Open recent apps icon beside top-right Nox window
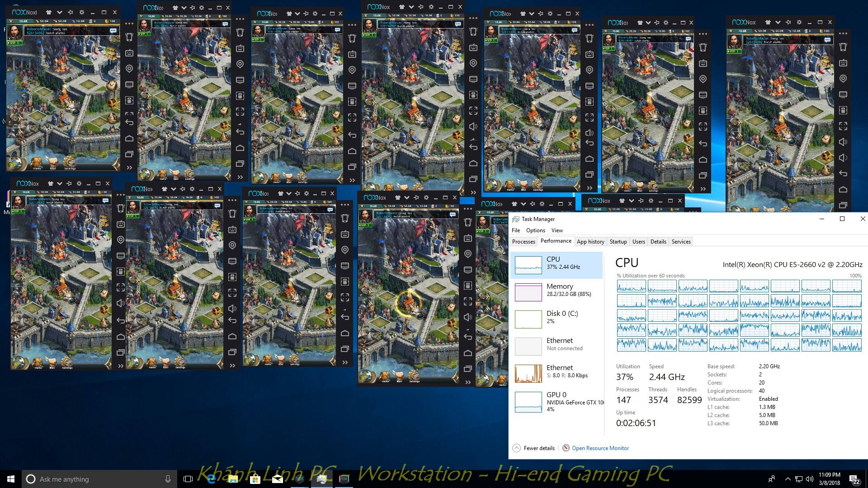The height and width of the screenshot is (488, 868). [843, 205]
